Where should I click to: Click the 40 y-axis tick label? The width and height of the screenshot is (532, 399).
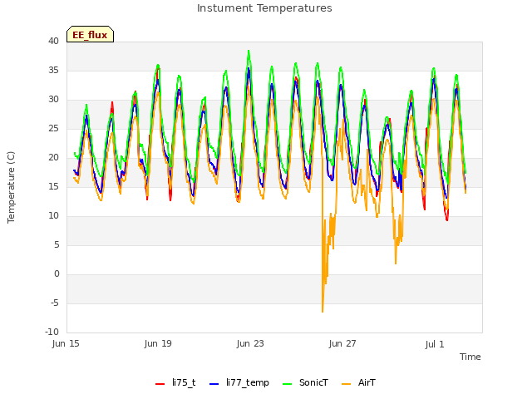click(x=53, y=41)
